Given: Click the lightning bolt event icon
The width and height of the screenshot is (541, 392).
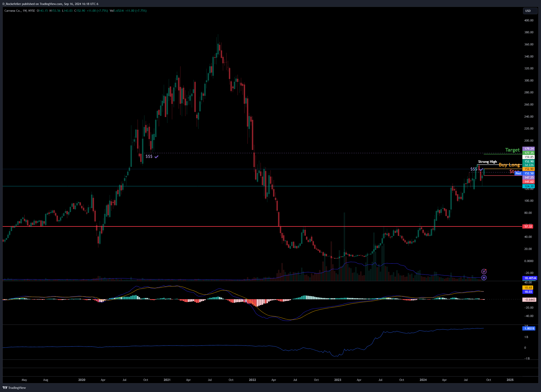Looking at the screenshot, I should coord(484,272).
